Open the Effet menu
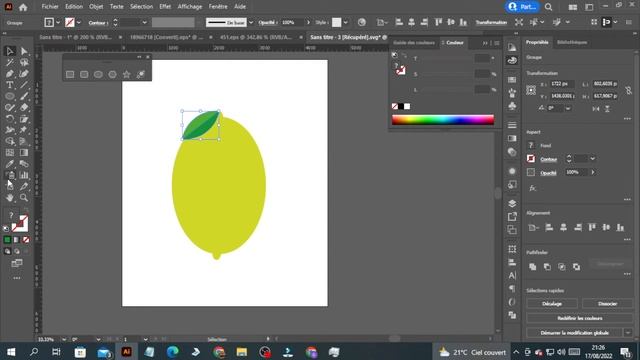The image size is (640, 360). (x=165, y=7)
